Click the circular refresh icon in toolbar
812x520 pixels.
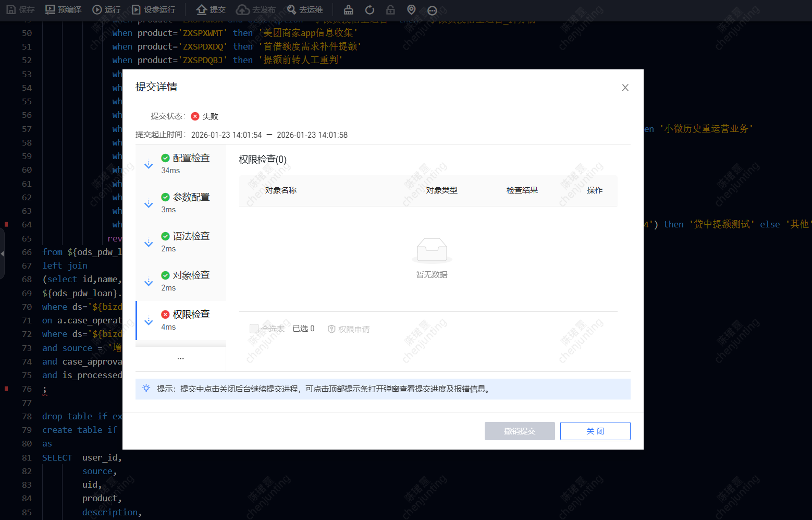click(370, 10)
